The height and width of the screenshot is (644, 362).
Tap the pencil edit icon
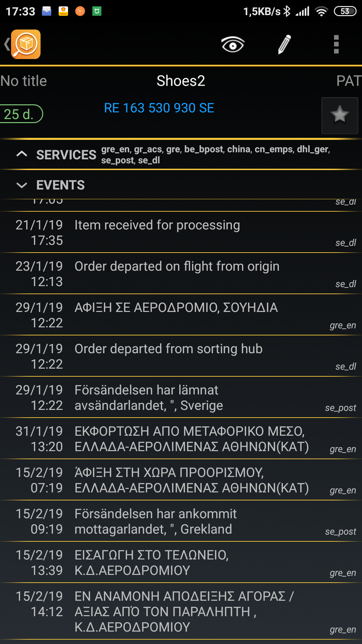point(285,44)
